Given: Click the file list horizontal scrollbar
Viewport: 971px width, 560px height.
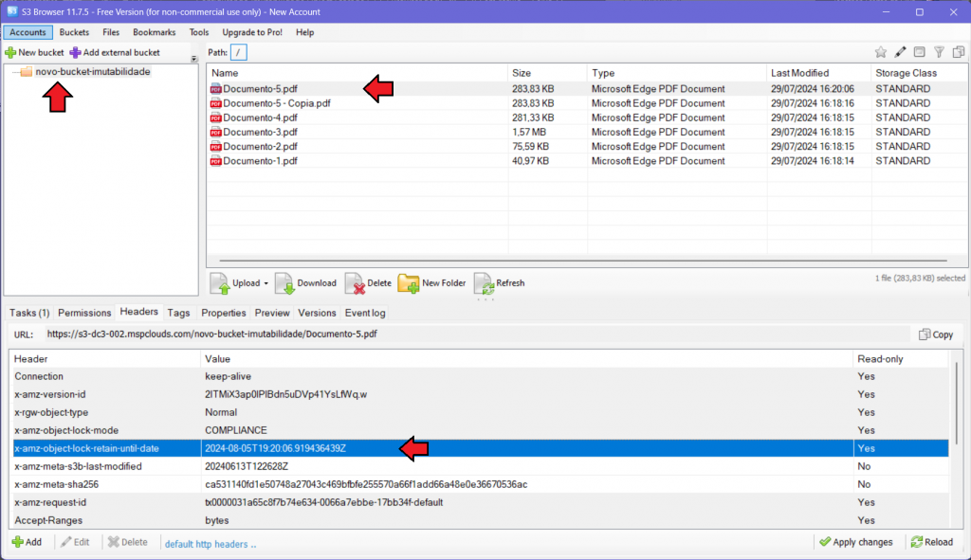Looking at the screenshot, I should [x=583, y=261].
